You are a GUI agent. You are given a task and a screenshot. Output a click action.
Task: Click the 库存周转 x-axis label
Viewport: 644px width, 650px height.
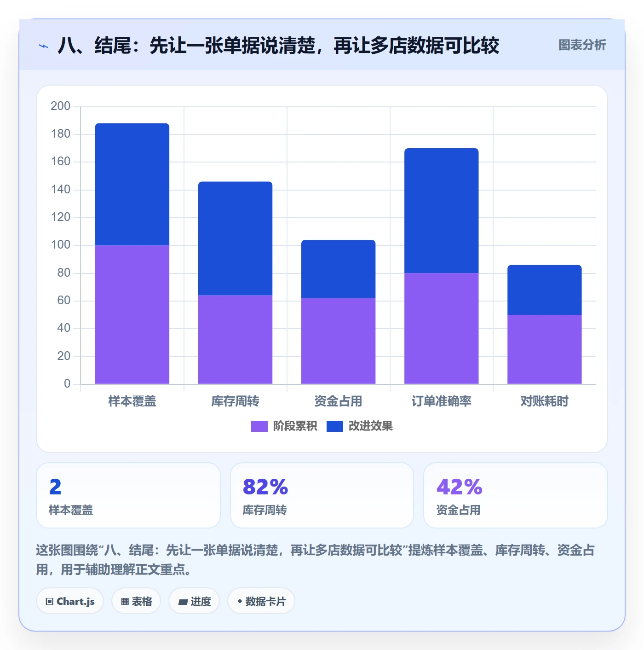(235, 401)
